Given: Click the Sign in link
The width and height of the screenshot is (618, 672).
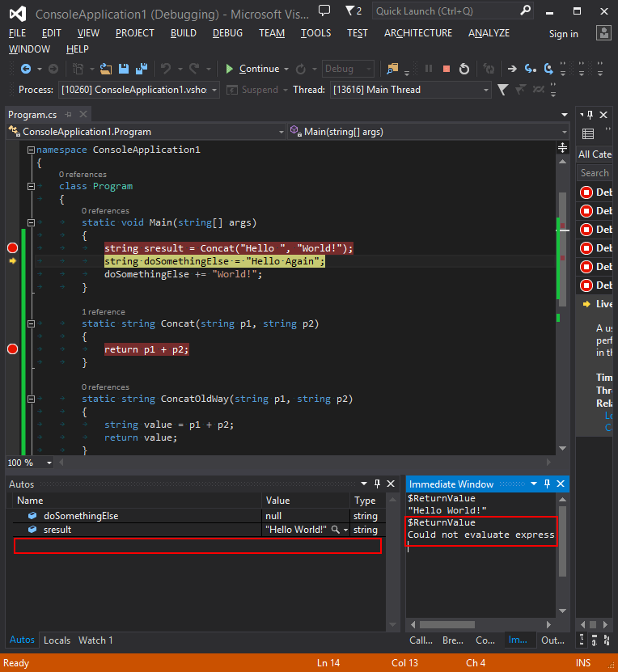Looking at the screenshot, I should [x=563, y=33].
